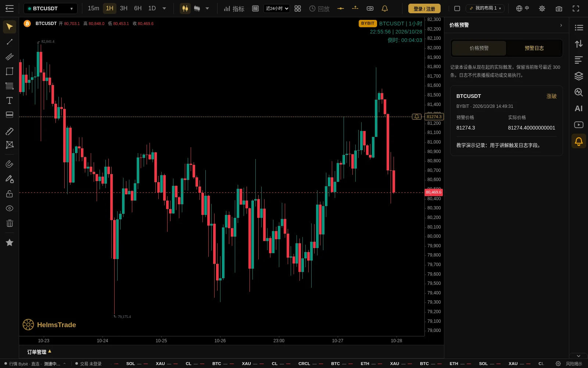Open 我的布局 1 layout dropdown

485,8
